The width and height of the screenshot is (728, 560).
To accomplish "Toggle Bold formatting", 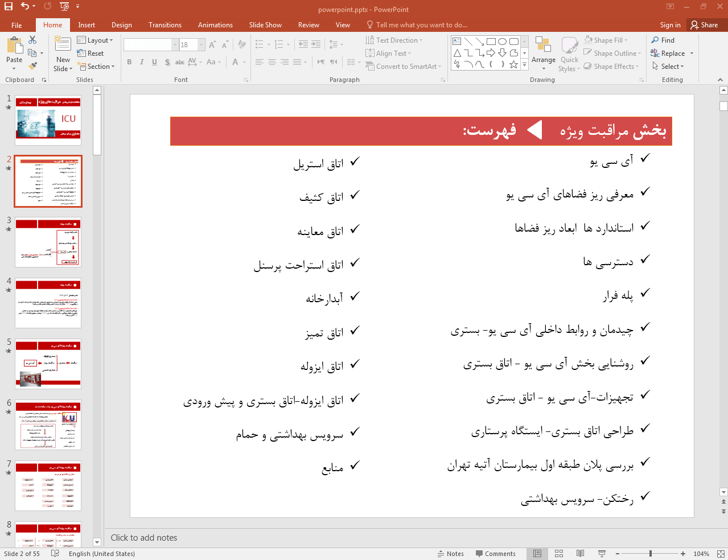I will point(130,62).
